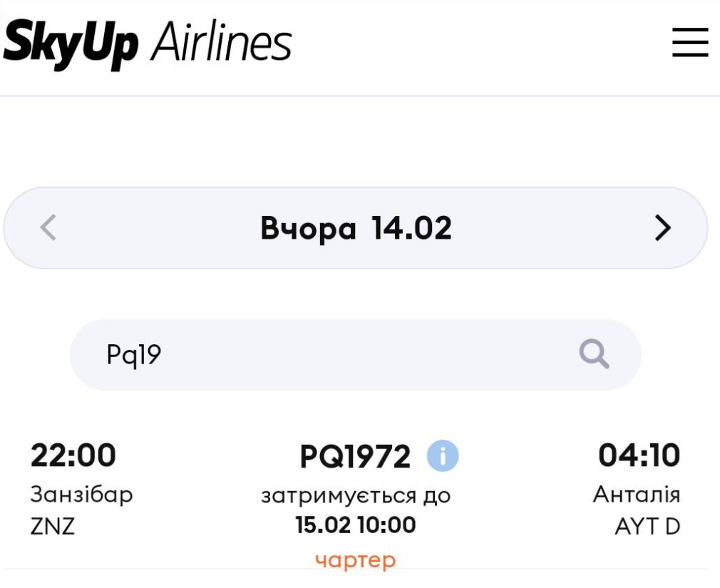Click arrival city Анталія
This screenshot has width=720, height=588.
coord(637,495)
